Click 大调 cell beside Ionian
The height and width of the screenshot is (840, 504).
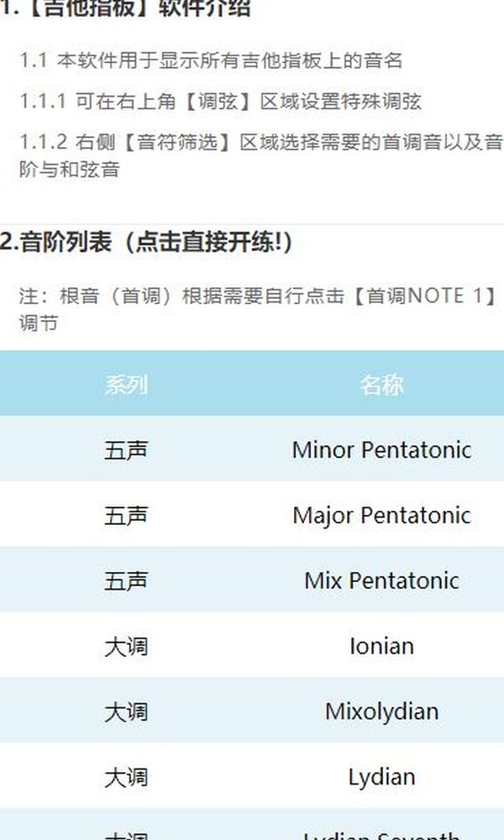(126, 647)
